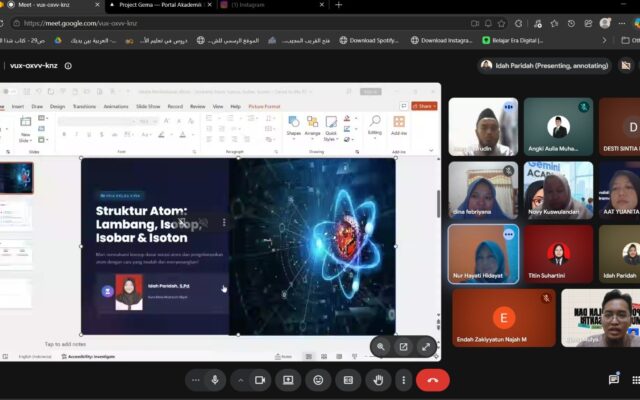The image size is (640, 400).
Task: Switch to Normal view icon in status bar
Action: (x=309, y=357)
